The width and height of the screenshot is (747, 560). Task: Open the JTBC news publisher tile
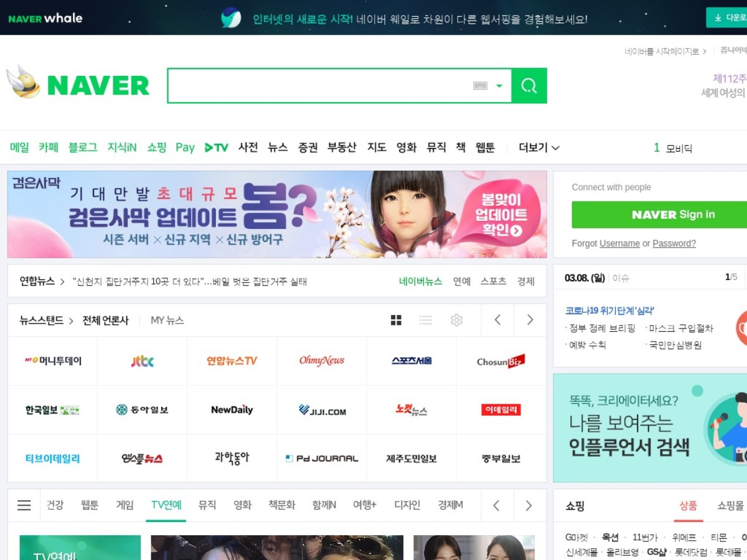click(142, 361)
